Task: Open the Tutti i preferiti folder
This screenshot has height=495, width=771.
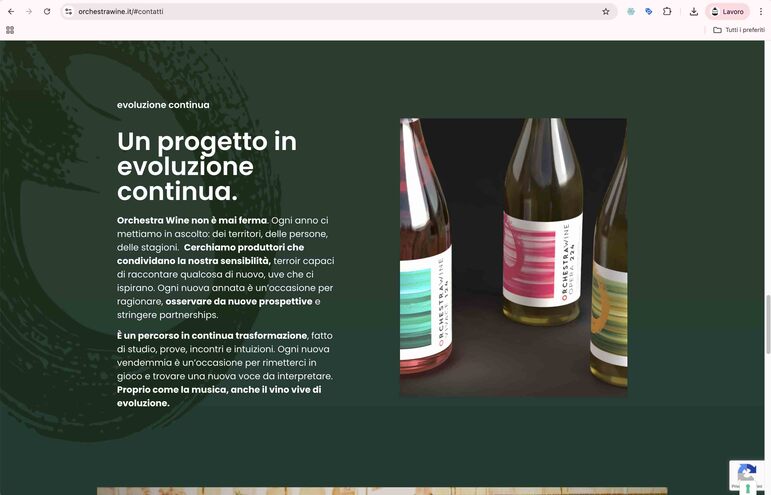Action: tap(738, 30)
